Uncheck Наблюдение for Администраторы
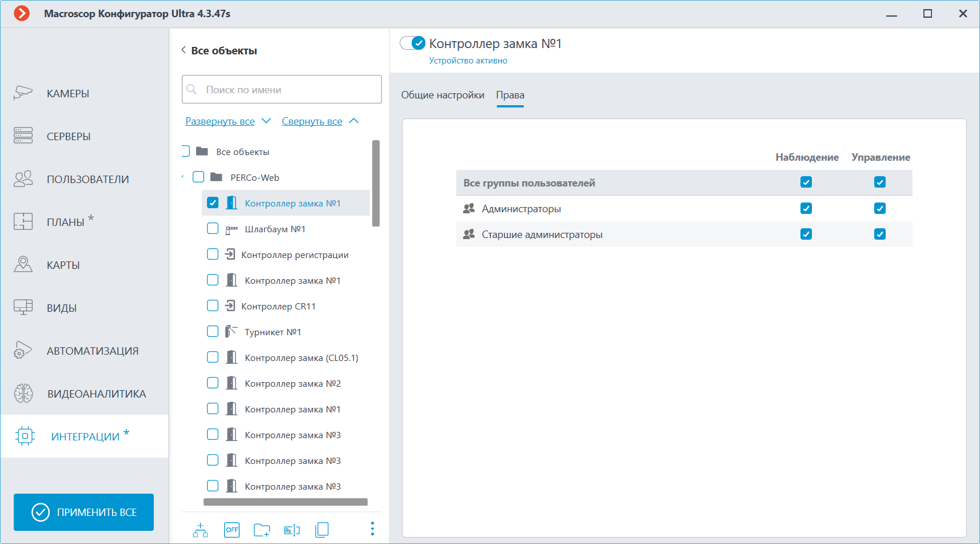Screen dimensions: 980x544 (x=806, y=208)
